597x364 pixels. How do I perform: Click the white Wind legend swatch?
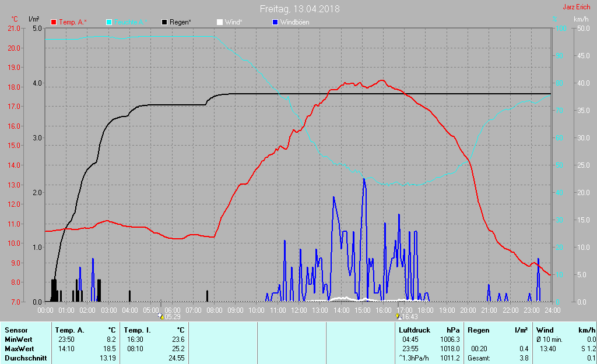click(220, 22)
